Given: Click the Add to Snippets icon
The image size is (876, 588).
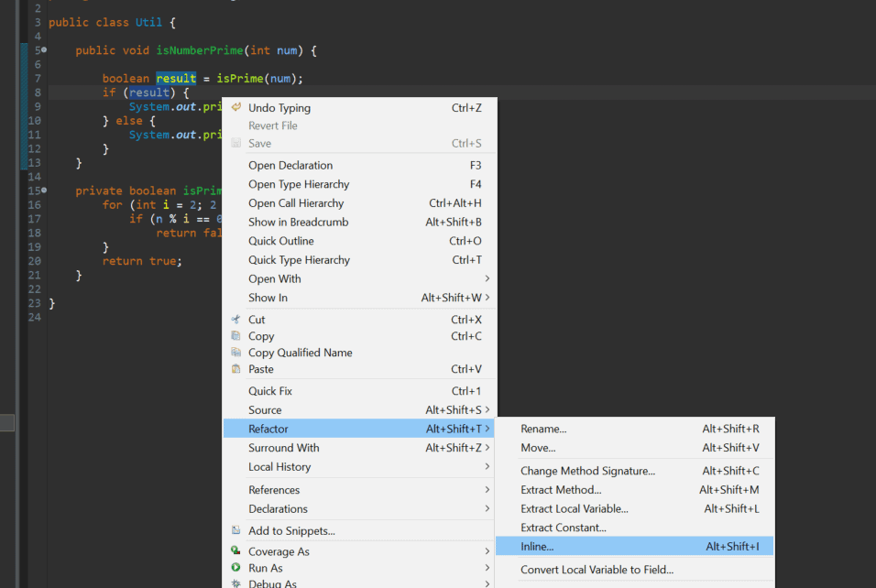Looking at the screenshot, I should click(x=235, y=530).
